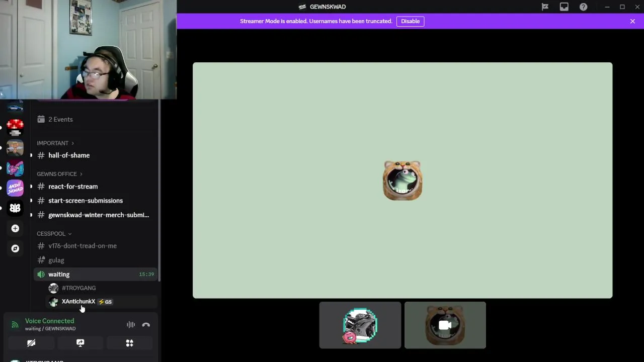Viewport: 644px width, 362px height.
Task: Click the Add a Server plus icon
Action: pyautogui.click(x=15, y=228)
